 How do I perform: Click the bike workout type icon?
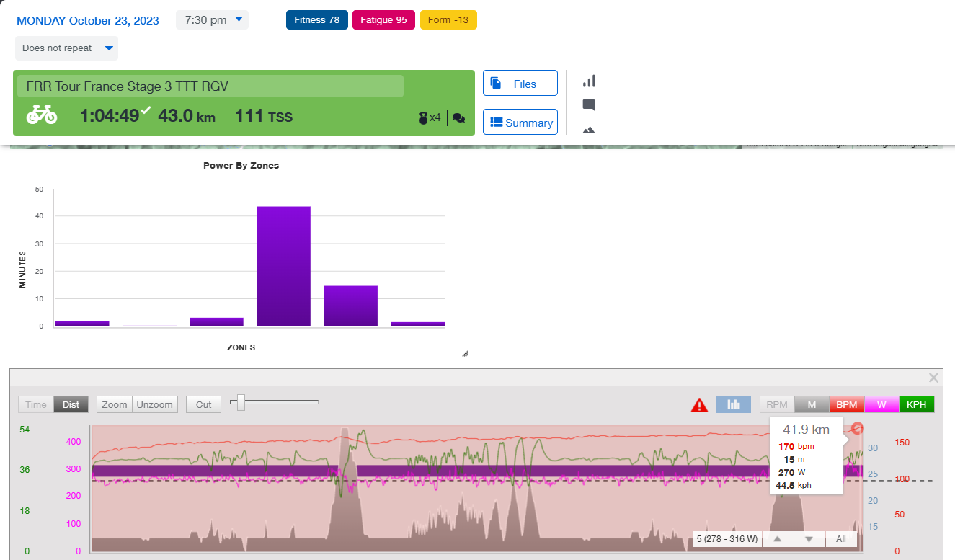click(42, 115)
